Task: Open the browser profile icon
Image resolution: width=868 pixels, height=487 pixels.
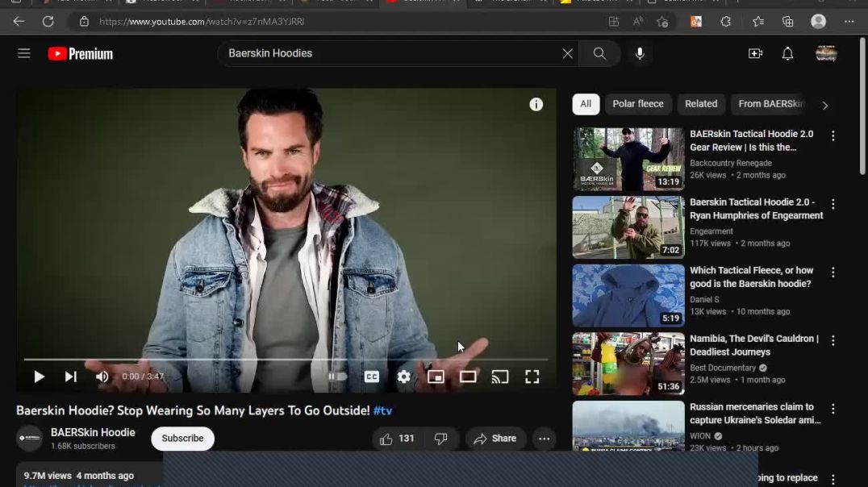Action: pos(818,22)
